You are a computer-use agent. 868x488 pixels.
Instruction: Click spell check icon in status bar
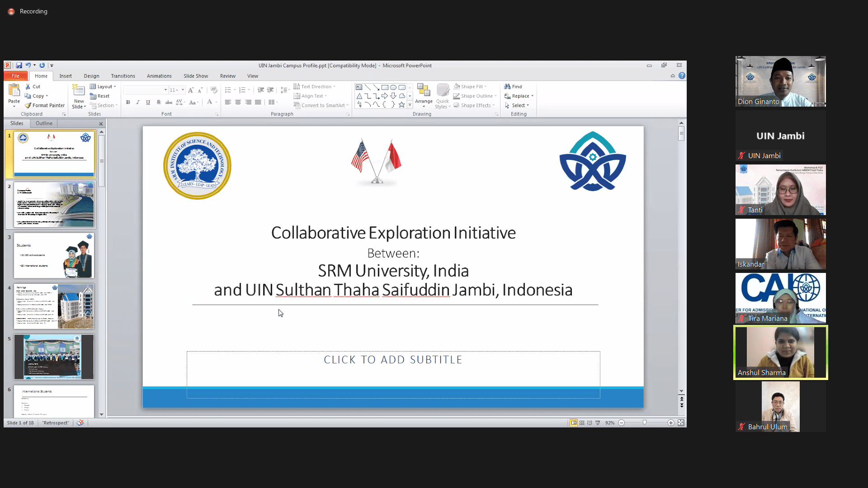click(80, 423)
